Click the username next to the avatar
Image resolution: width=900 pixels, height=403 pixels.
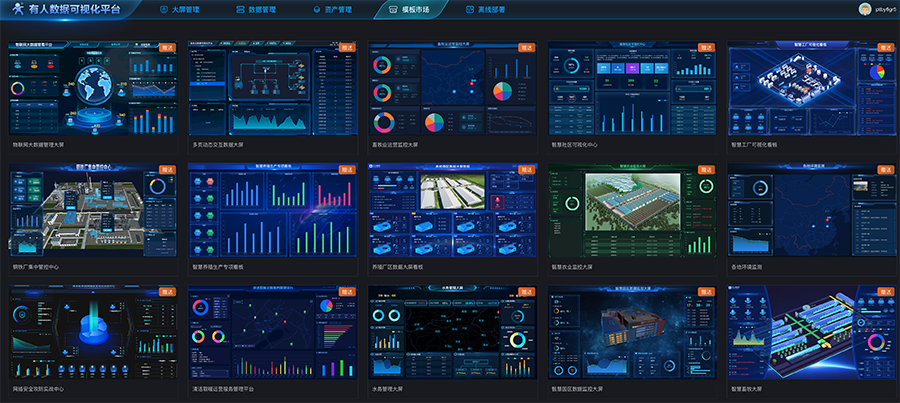click(885, 10)
